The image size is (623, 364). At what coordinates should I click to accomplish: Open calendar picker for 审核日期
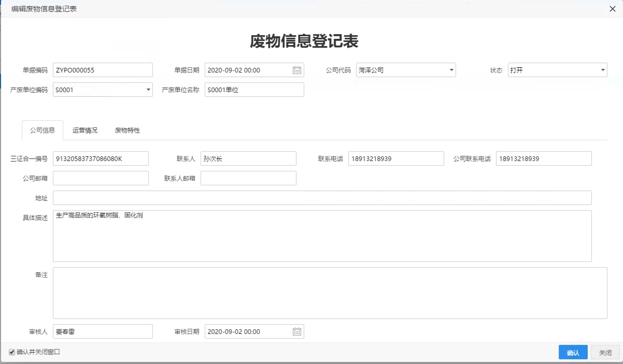pyautogui.click(x=297, y=331)
